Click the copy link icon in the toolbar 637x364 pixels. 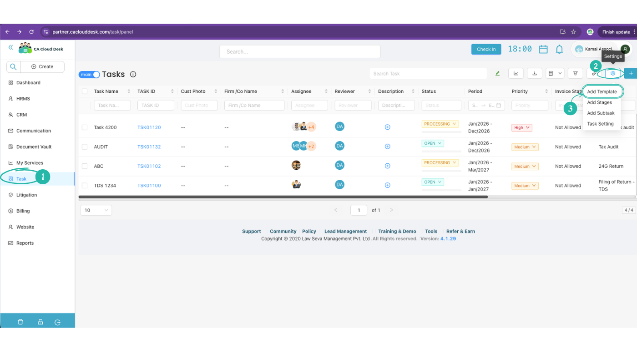tap(594, 73)
